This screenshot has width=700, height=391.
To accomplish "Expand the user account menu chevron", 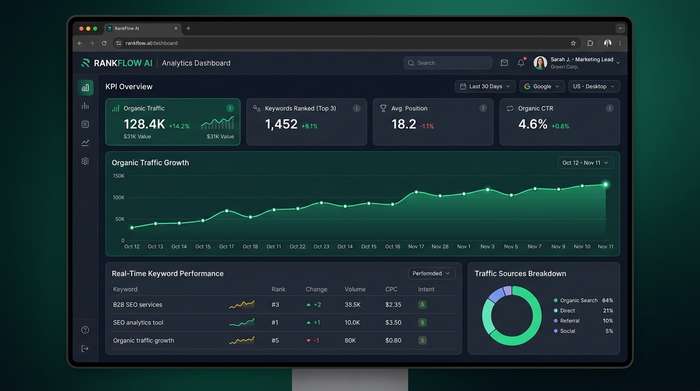I will pos(618,63).
